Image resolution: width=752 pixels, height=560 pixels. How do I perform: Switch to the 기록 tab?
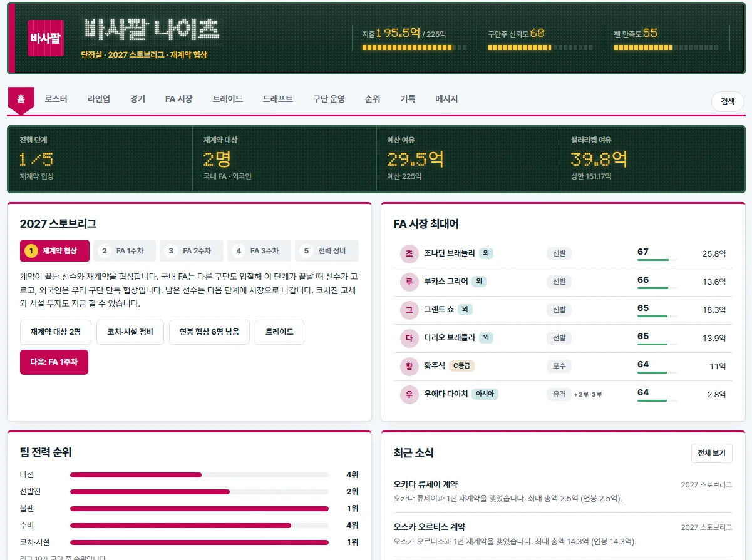point(407,99)
